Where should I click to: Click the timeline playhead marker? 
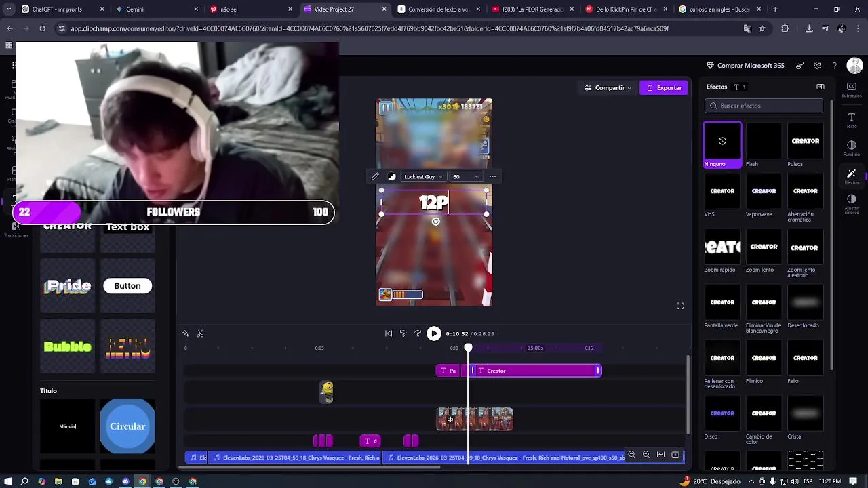point(468,348)
